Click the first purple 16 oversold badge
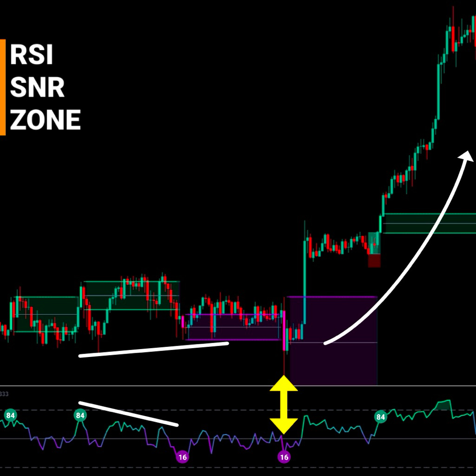 (182, 457)
